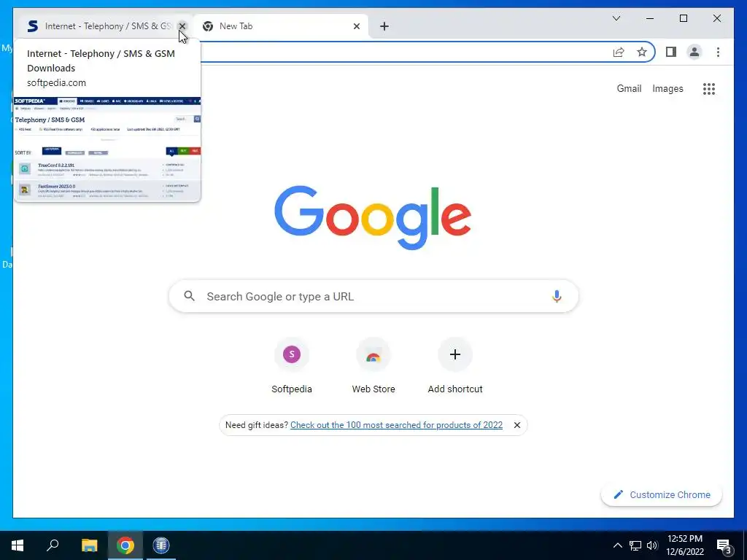747x560 pixels.
Task: Open a new tab with plus button
Action: click(384, 26)
